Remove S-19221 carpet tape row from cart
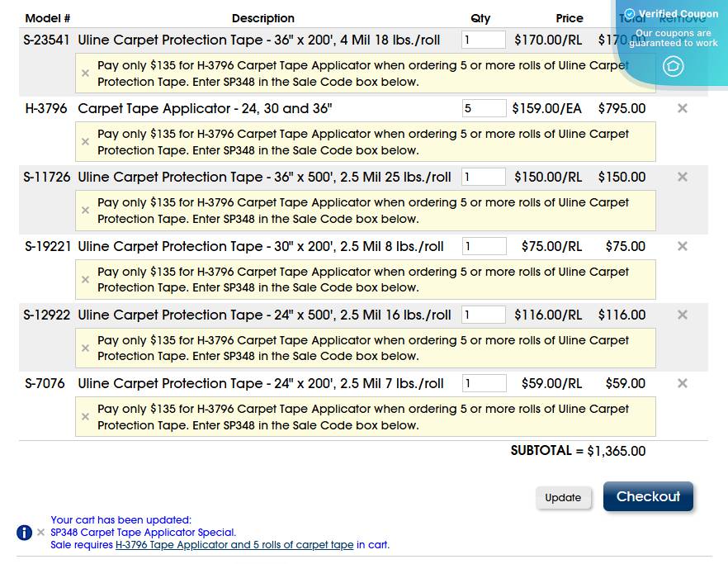The image size is (728, 564). coord(682,246)
